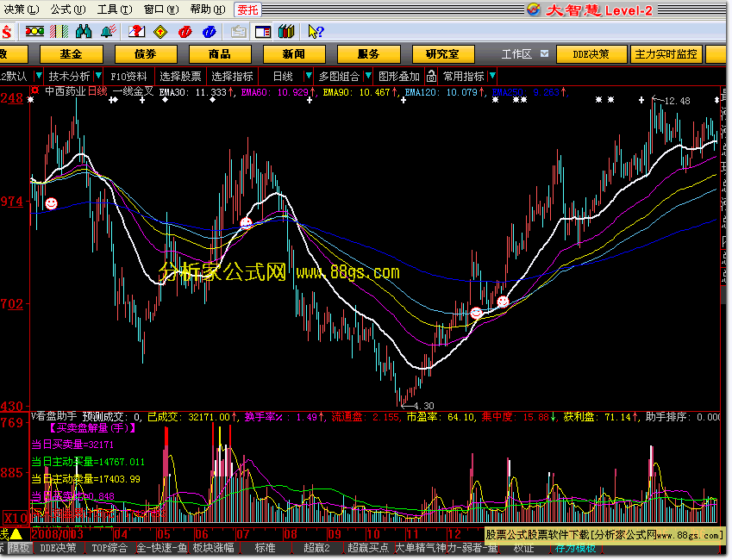Click the DDE决策 yellow button
Viewport: 732px width, 560px height.
591,54
